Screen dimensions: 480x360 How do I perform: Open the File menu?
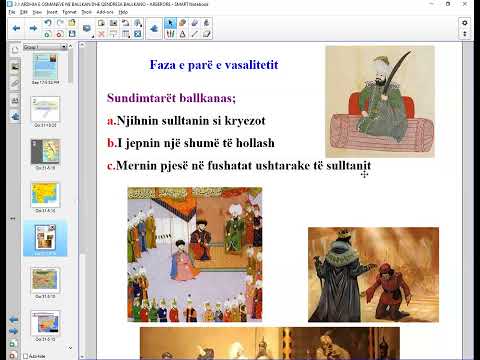12,12
